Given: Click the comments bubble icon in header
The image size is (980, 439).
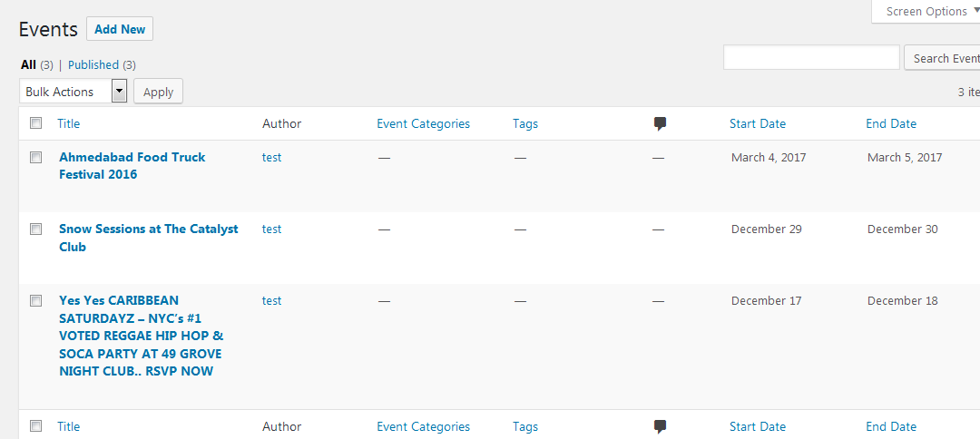Looking at the screenshot, I should pos(660,124).
